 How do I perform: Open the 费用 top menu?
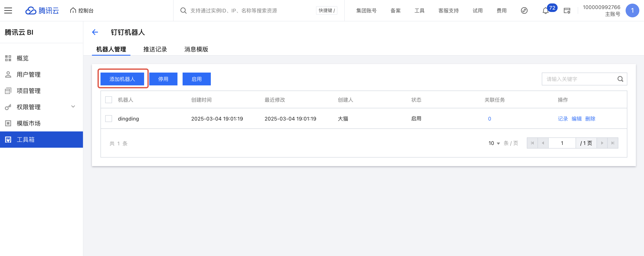[501, 11]
